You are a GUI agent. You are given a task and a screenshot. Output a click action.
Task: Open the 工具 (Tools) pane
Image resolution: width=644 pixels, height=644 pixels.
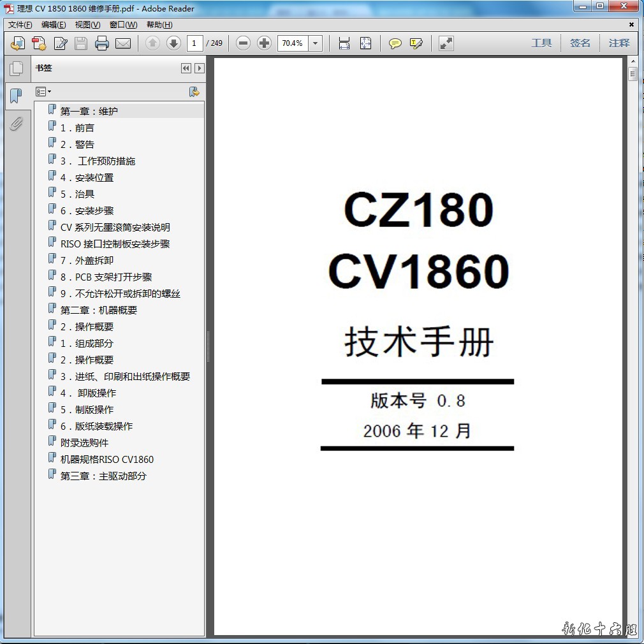coord(541,43)
